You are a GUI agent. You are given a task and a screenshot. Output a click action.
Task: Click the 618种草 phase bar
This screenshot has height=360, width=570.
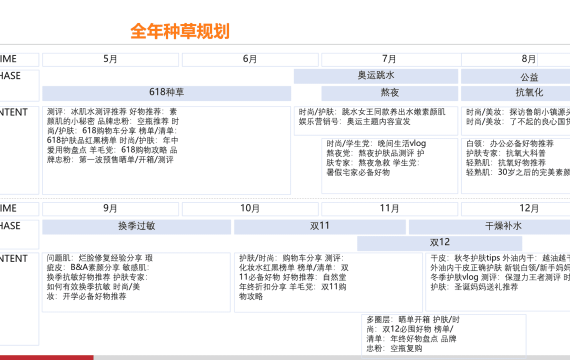tap(166, 93)
